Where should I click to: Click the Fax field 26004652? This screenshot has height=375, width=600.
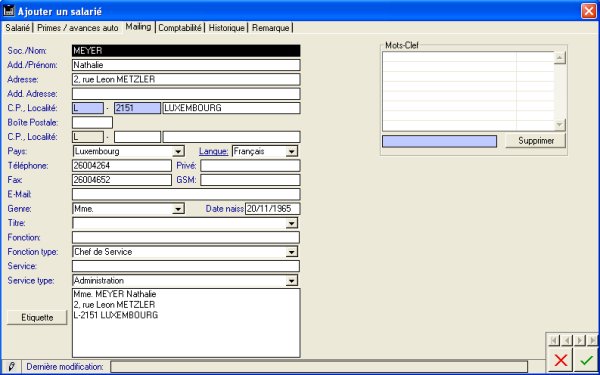click(x=122, y=180)
